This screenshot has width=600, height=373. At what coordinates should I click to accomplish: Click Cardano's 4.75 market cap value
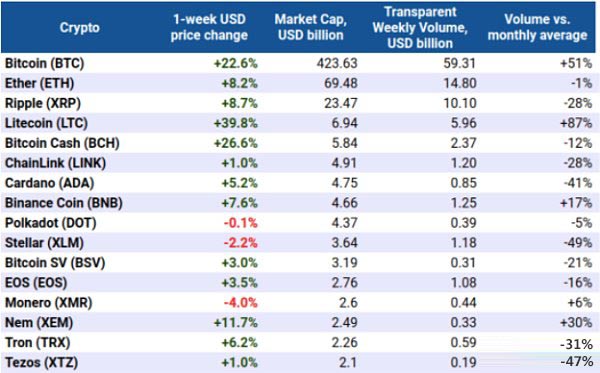click(x=344, y=183)
